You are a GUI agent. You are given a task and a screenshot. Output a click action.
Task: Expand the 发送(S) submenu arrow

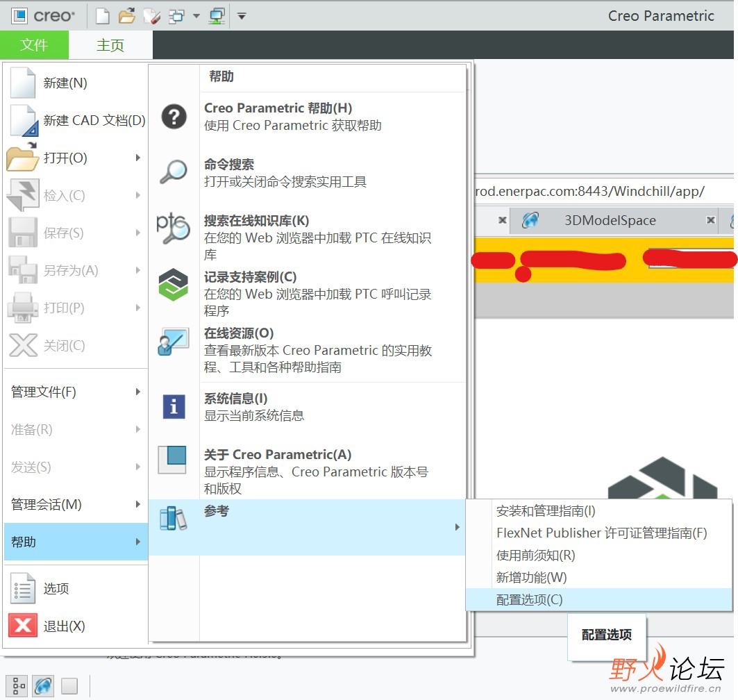138,467
